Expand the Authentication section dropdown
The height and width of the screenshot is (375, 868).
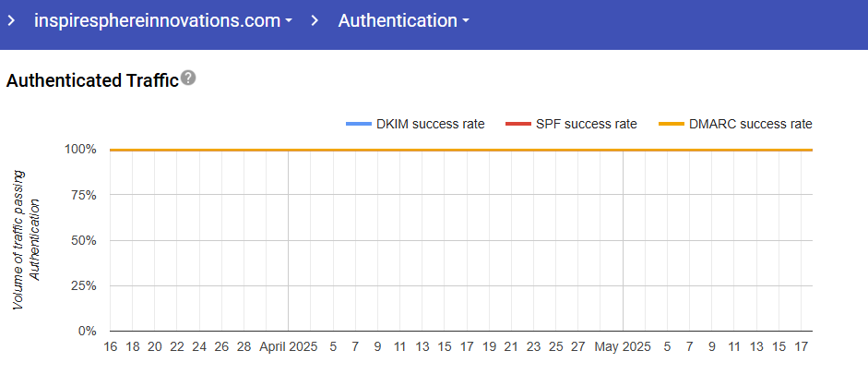(403, 20)
